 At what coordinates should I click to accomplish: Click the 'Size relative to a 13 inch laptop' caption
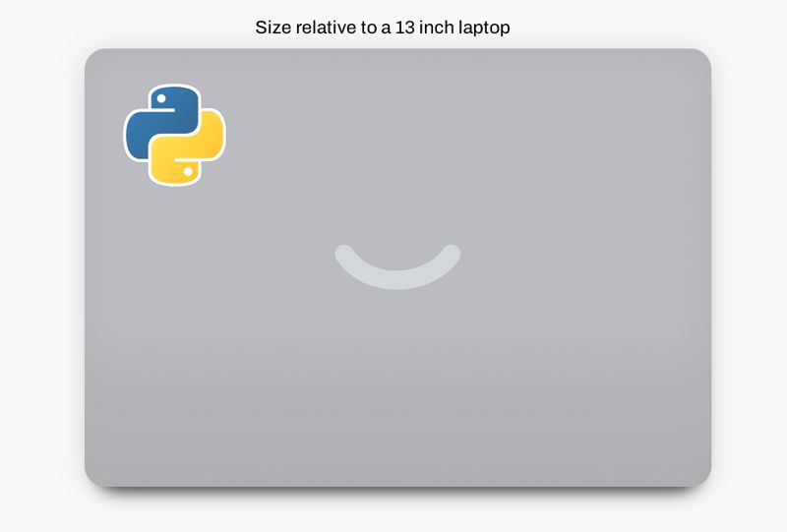point(383,28)
